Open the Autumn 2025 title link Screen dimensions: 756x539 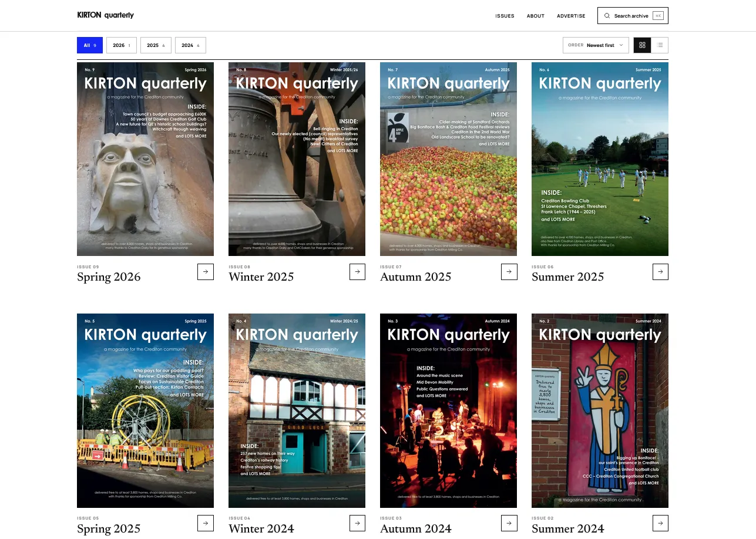click(416, 277)
